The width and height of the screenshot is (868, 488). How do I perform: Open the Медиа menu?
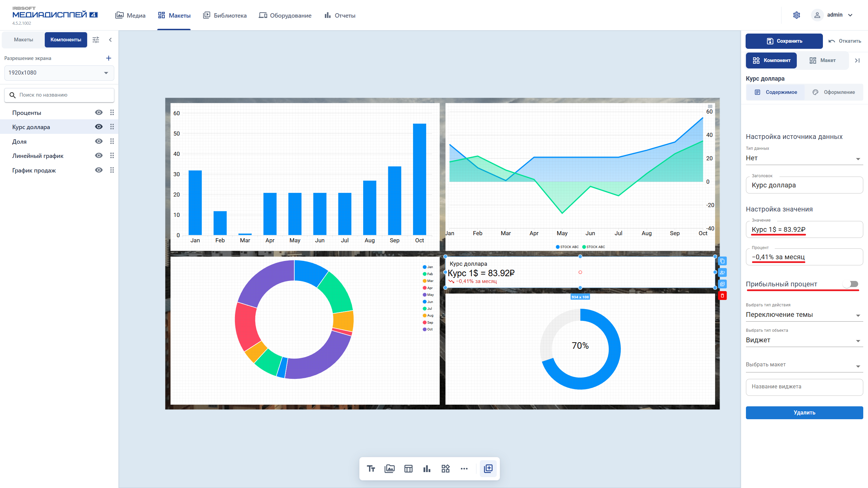(x=130, y=15)
